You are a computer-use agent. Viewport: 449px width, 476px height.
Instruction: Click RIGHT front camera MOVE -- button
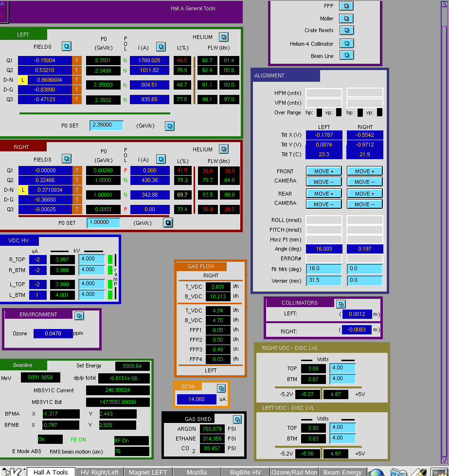(x=365, y=182)
